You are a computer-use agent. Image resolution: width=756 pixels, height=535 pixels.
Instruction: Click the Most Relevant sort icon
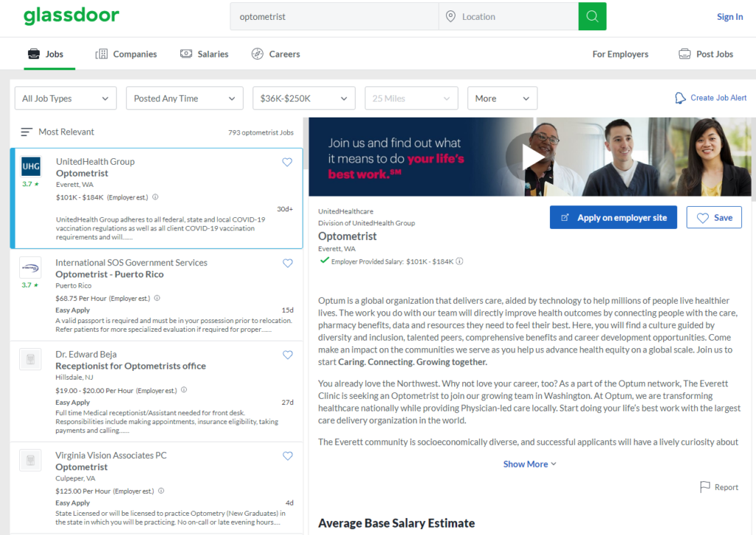[27, 132]
